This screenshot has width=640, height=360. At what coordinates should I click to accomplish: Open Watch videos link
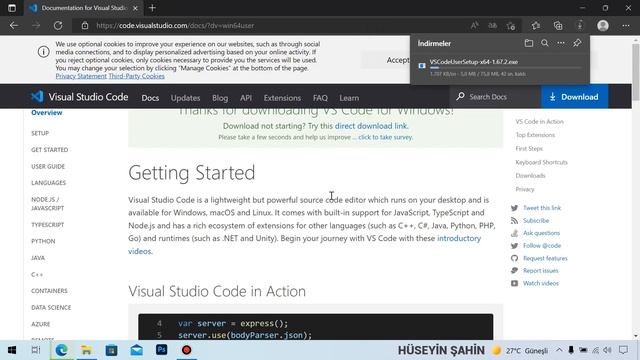point(541,283)
